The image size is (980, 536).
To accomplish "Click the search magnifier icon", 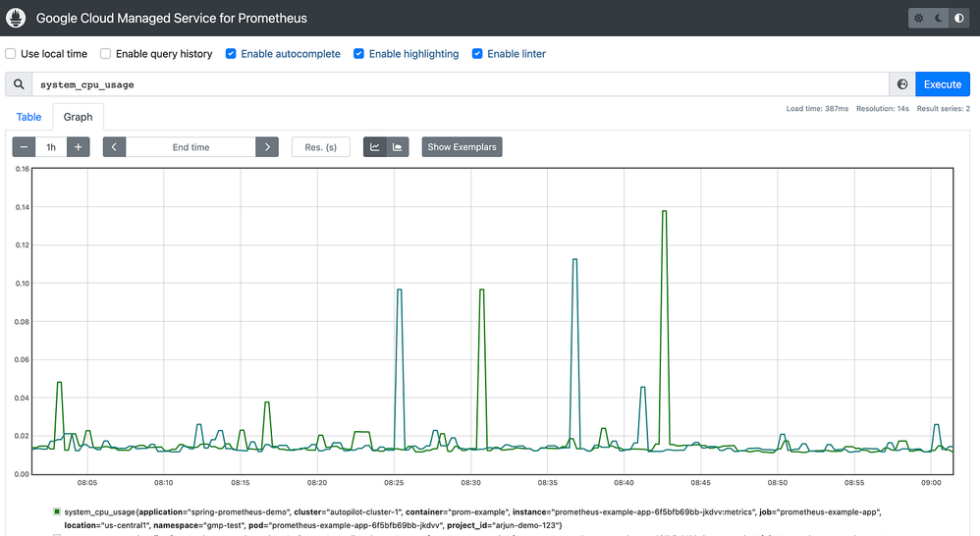I will coord(19,84).
